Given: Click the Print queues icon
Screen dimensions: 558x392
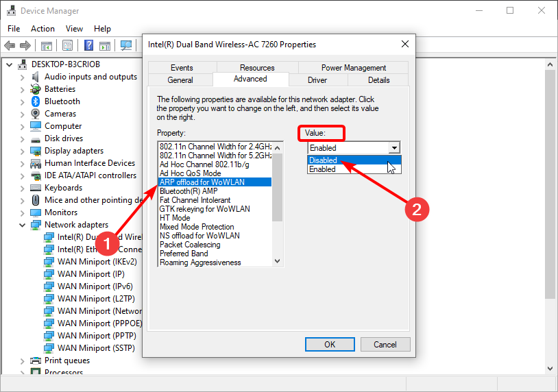Looking at the screenshot, I should point(36,360).
